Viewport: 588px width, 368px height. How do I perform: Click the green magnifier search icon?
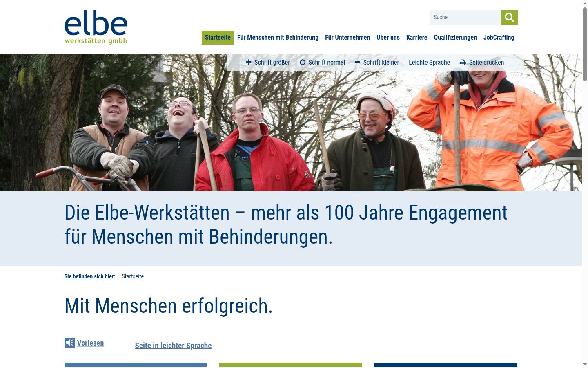tap(509, 17)
